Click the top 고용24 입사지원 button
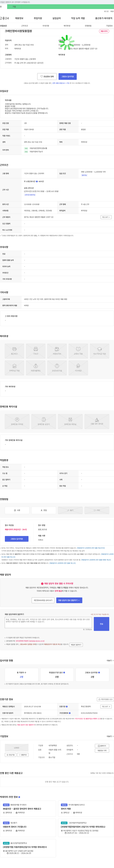Viewport: 114px width, 868px height. (67, 77)
